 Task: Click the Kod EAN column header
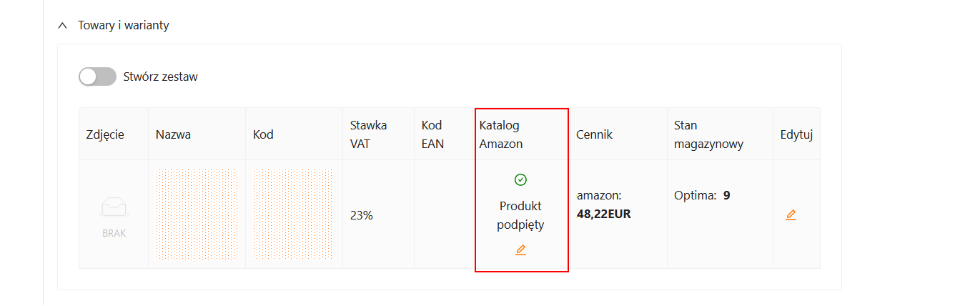432,134
